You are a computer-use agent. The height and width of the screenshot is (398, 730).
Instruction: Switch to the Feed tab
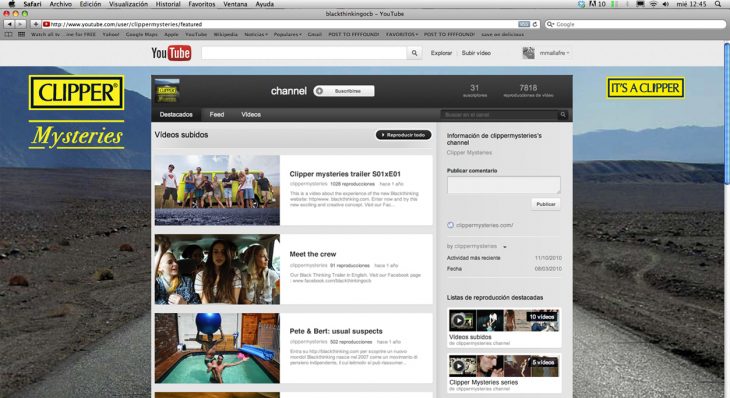click(x=217, y=115)
